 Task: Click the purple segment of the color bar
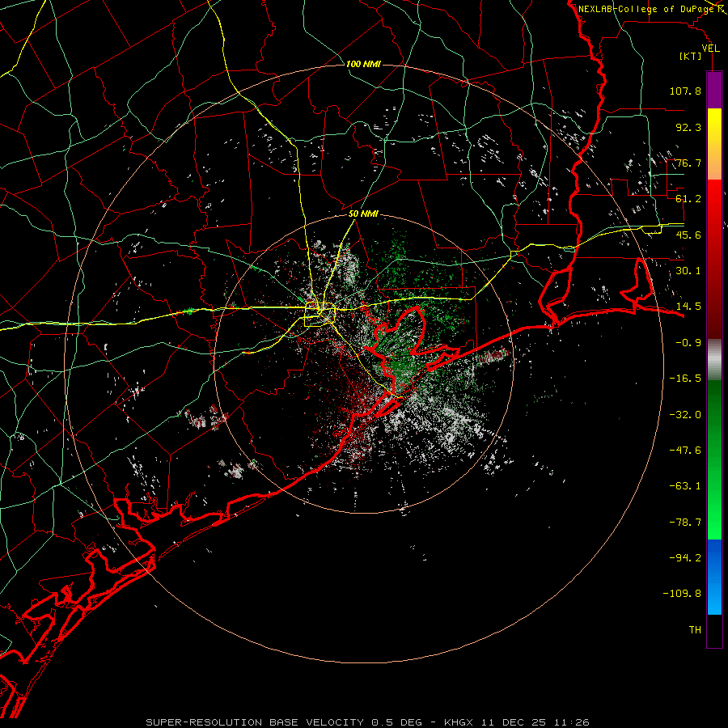[x=714, y=90]
